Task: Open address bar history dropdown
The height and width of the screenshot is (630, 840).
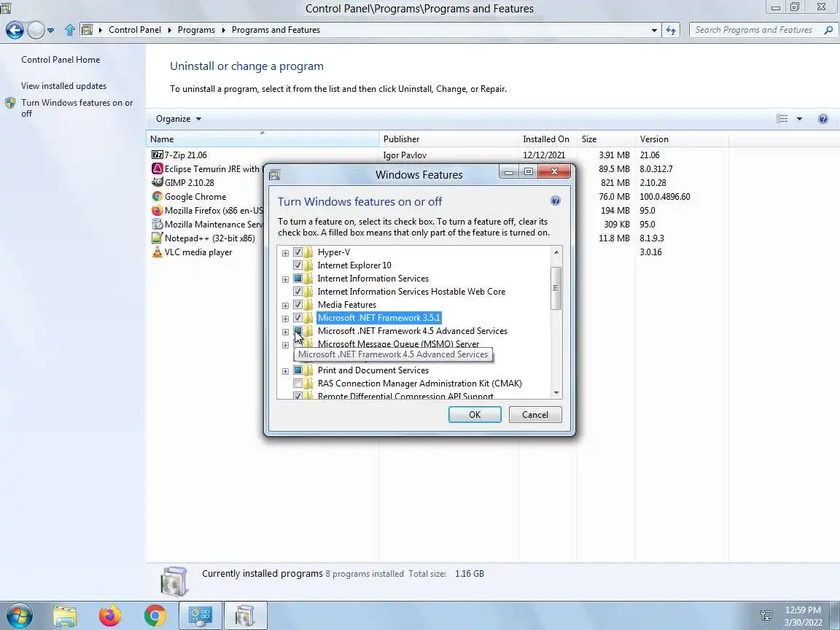Action: [654, 30]
